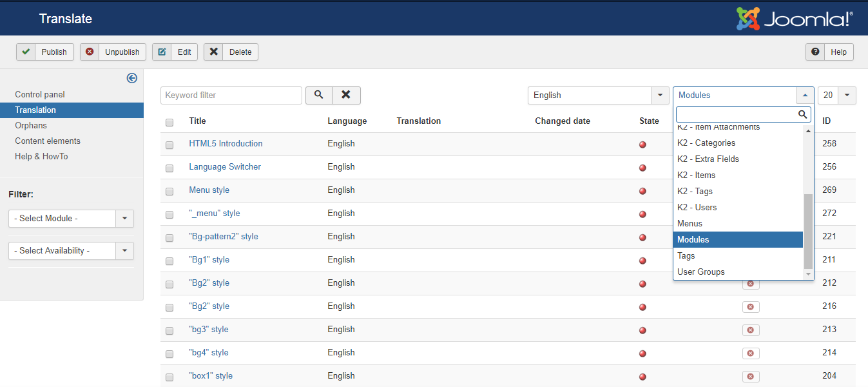Choose K2 - Extra Fields option

tap(738, 159)
